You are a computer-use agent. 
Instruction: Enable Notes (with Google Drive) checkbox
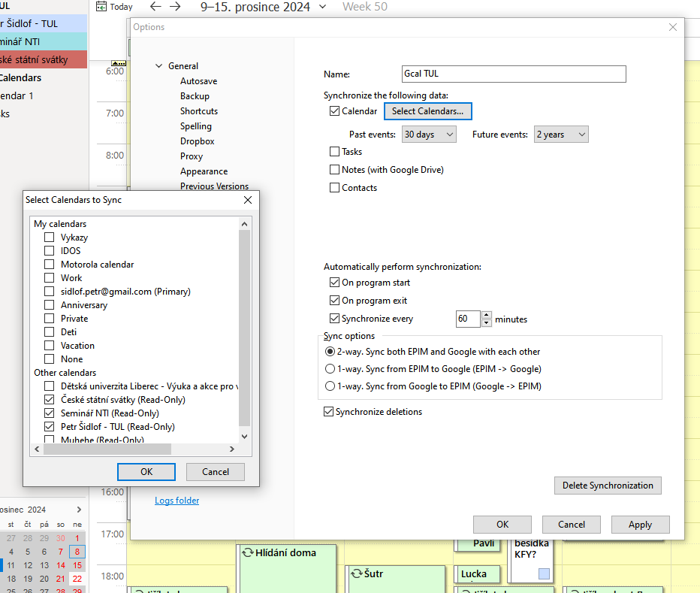coord(334,169)
